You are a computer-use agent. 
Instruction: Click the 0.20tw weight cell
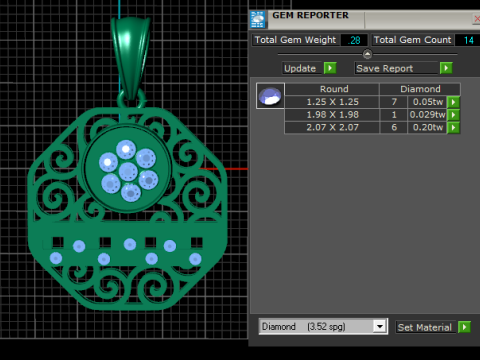pos(427,127)
